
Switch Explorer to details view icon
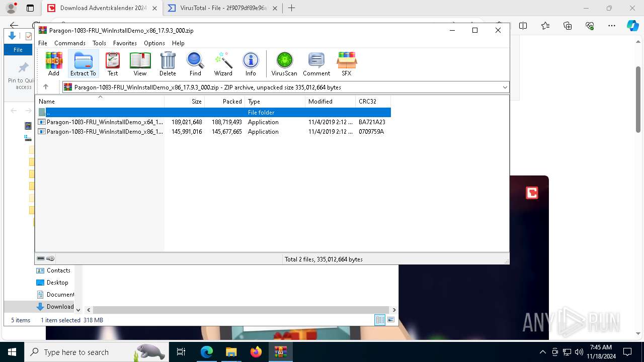(380, 320)
